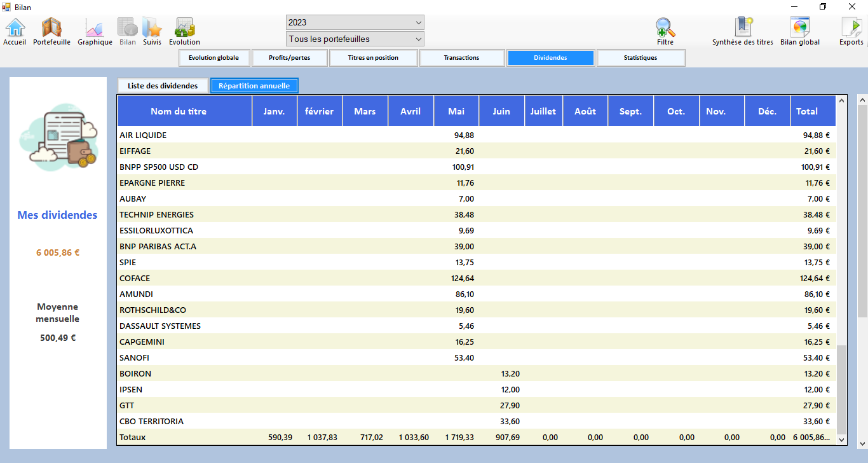The image size is (868, 463).
Task: Select the GTT row name
Action: [x=126, y=405]
